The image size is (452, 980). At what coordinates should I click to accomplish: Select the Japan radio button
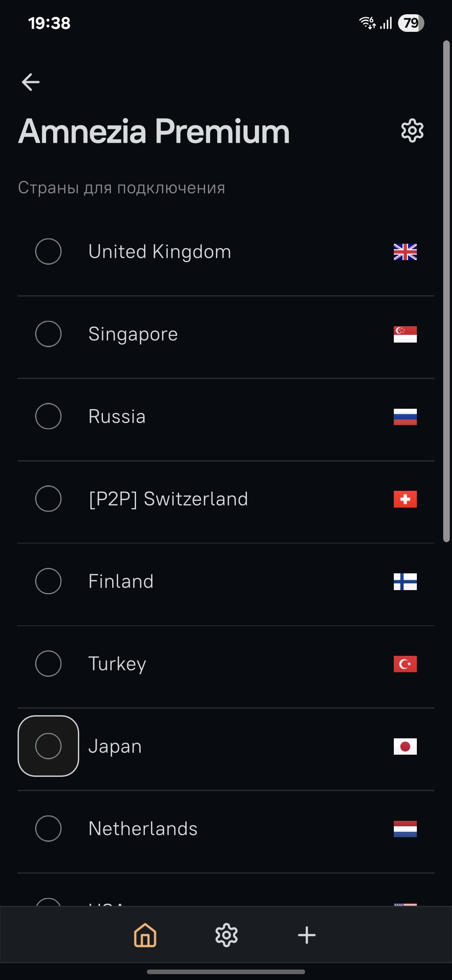coord(49,746)
